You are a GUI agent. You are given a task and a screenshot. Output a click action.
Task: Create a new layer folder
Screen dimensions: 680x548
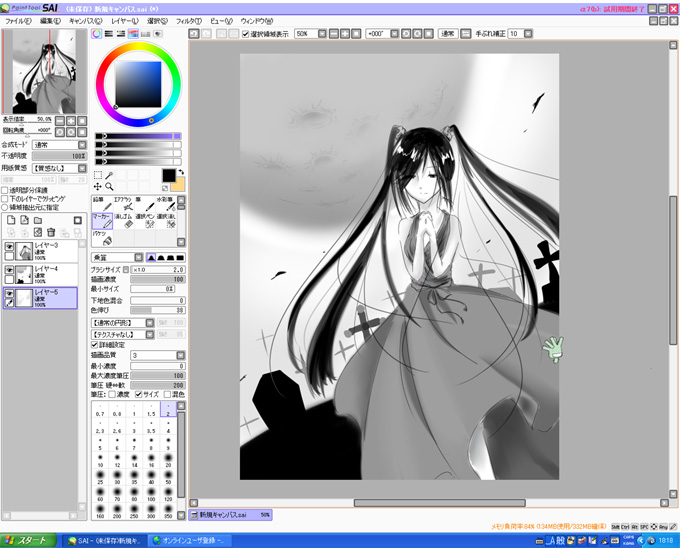pos(38,220)
